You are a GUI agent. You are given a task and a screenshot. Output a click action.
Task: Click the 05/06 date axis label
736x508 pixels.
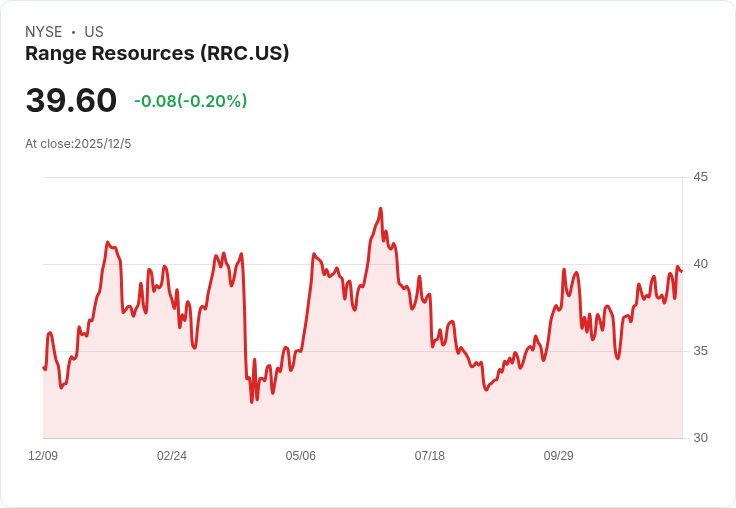pos(300,456)
